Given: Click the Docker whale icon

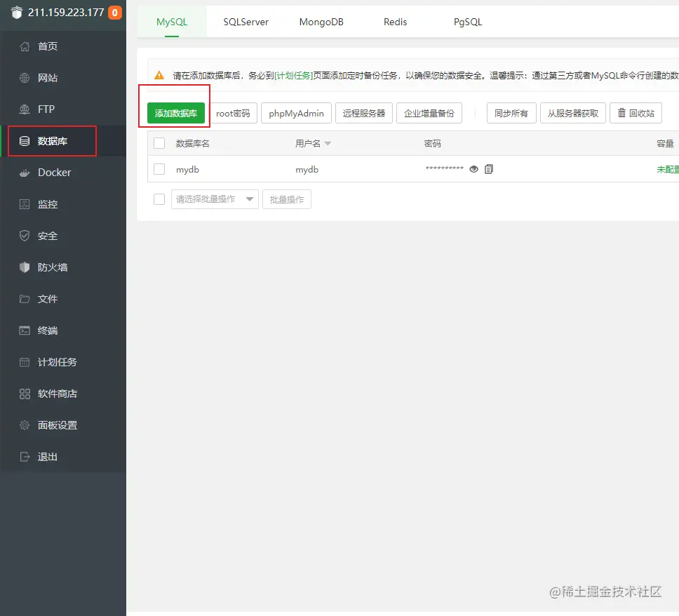Looking at the screenshot, I should coord(25,173).
